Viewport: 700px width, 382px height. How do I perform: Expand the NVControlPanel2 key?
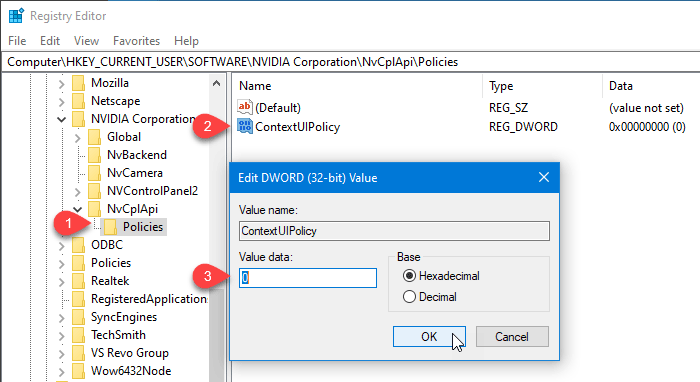pos(78,192)
